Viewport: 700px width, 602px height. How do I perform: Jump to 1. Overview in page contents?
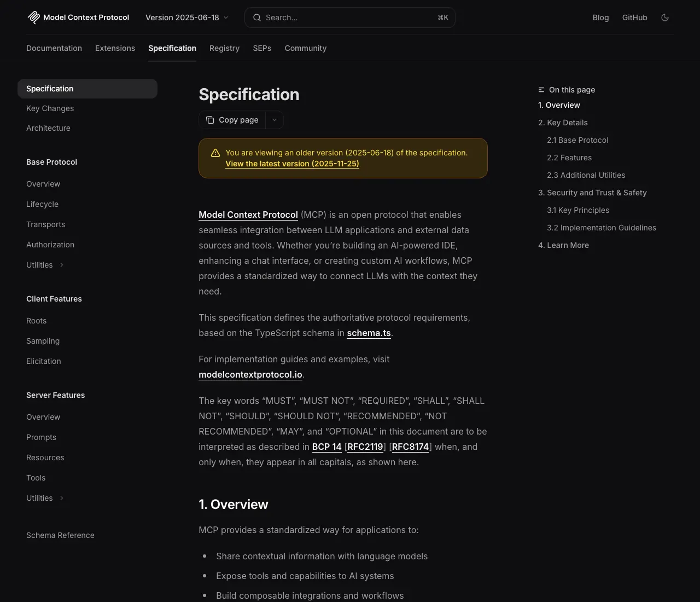coord(559,105)
